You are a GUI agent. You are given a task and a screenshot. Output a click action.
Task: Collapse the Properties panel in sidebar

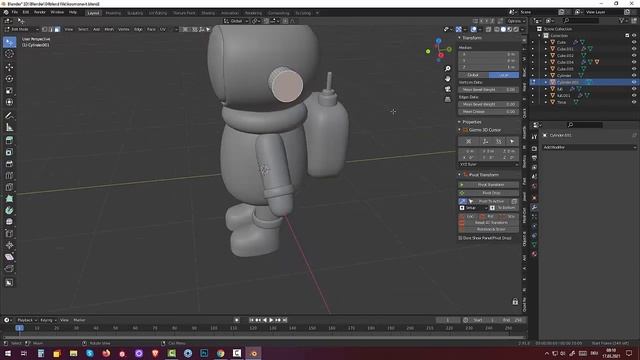pos(460,122)
